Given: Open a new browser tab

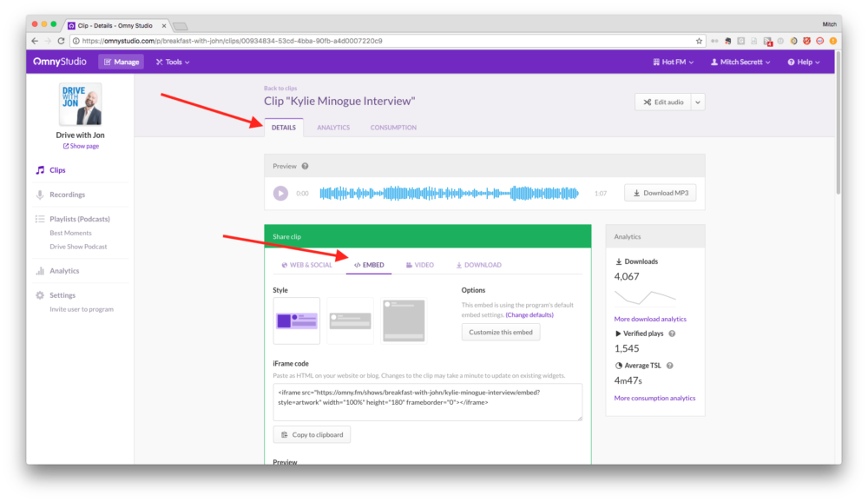Looking at the screenshot, I should pyautogui.click(x=180, y=26).
